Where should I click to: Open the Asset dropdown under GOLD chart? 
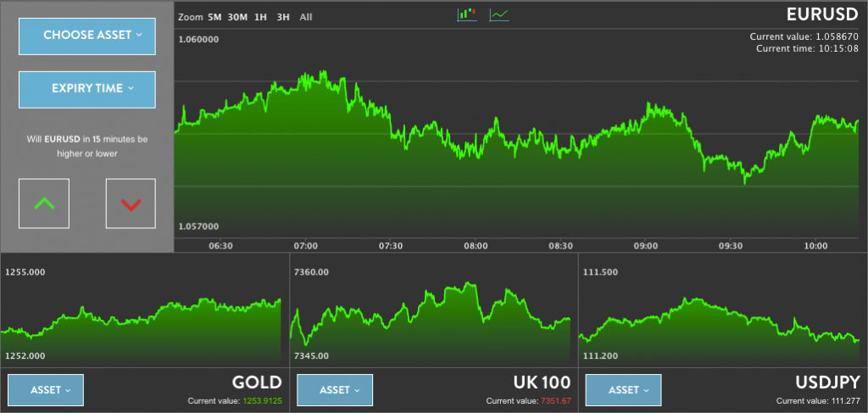coord(46,390)
